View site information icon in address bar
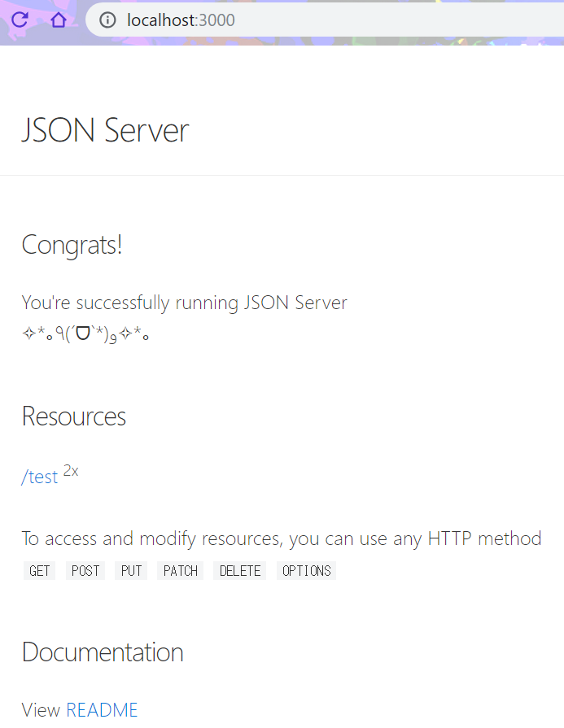The width and height of the screenshot is (564, 728). pyautogui.click(x=107, y=20)
